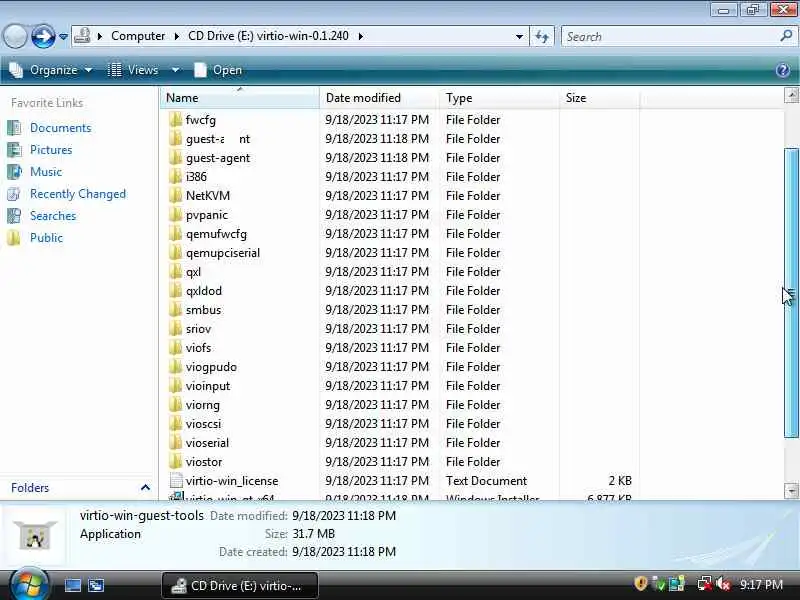Image resolution: width=800 pixels, height=600 pixels.
Task: Click the 9:17 PM taskbar clock
Action: tap(761, 584)
